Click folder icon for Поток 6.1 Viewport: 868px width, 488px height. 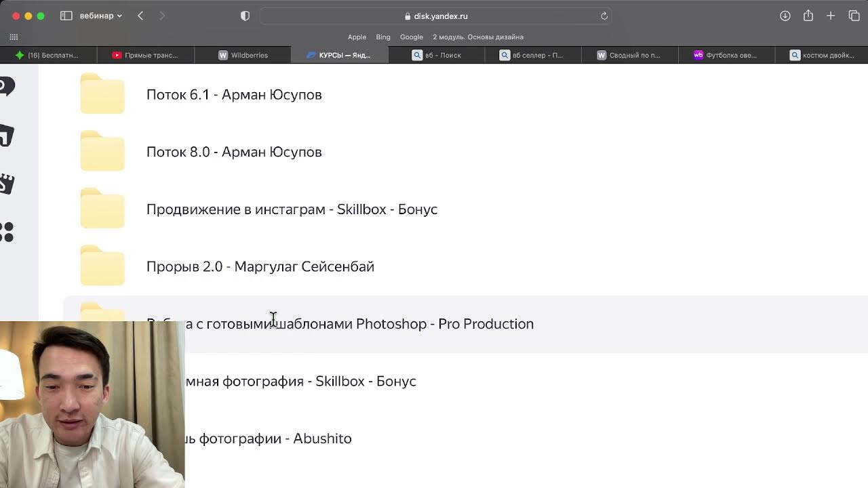[102, 94]
